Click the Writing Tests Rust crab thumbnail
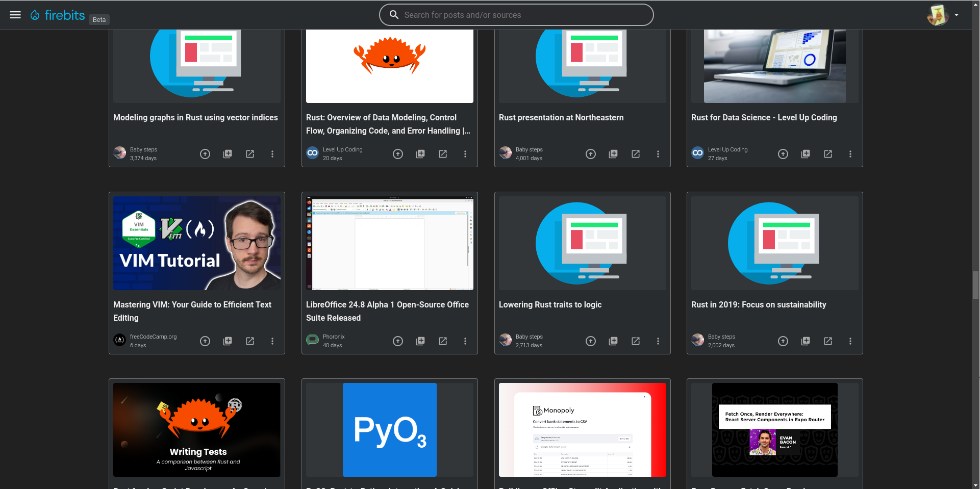 197,430
